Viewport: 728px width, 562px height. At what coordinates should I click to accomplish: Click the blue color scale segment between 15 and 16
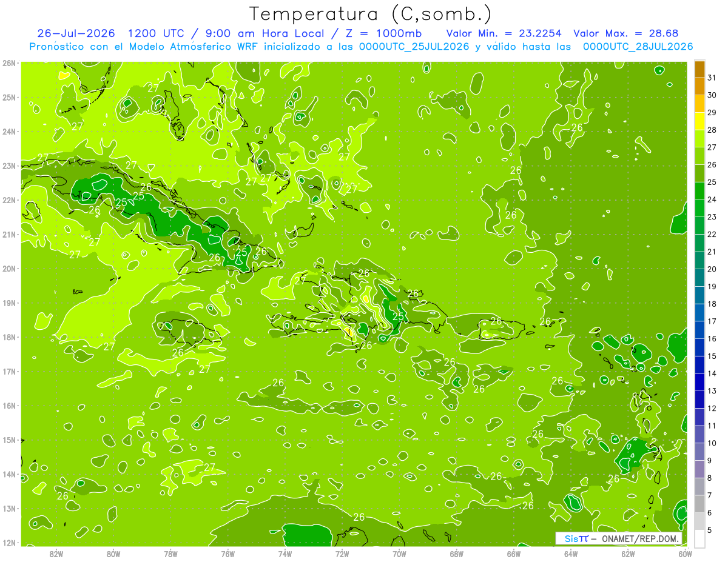[699, 347]
